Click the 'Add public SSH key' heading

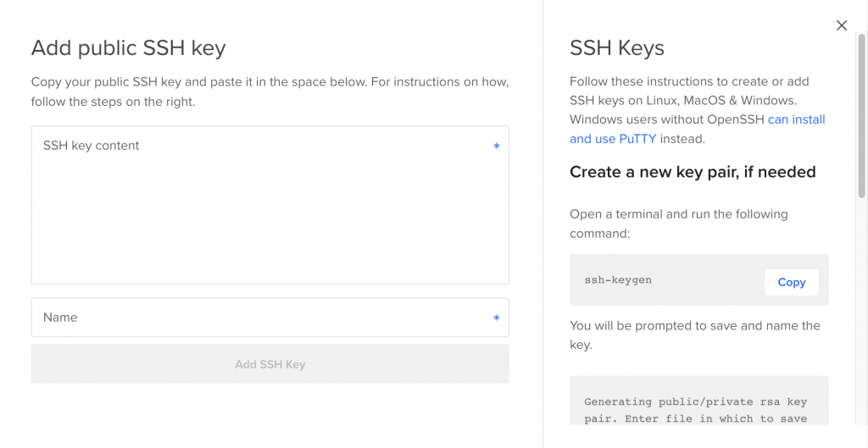pos(128,47)
